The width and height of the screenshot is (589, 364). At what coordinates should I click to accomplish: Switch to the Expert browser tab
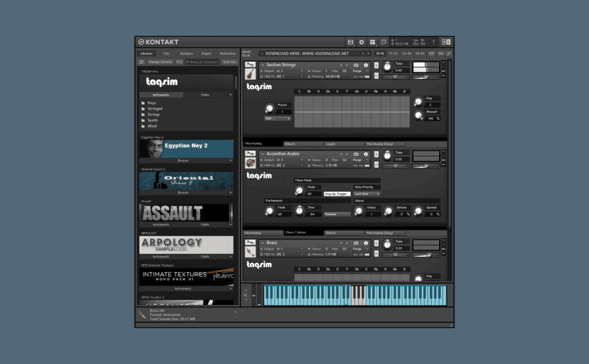(206, 53)
